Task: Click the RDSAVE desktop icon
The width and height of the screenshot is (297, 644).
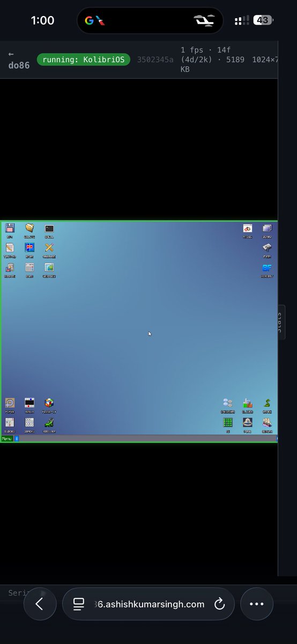Action: pos(10,267)
